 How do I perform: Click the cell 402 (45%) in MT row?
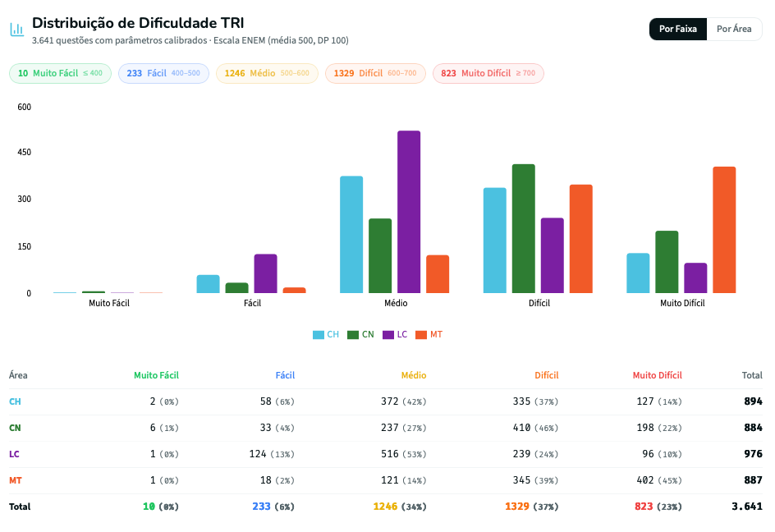click(x=659, y=480)
